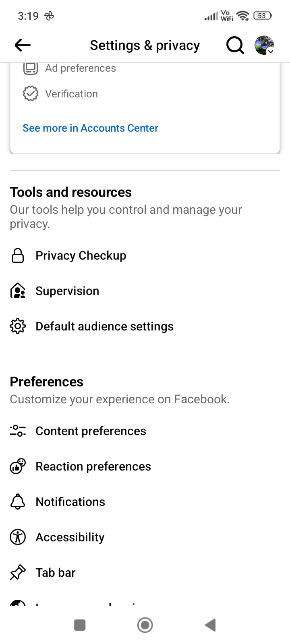
Task: Open search with the magnifier icon
Action: tap(235, 45)
